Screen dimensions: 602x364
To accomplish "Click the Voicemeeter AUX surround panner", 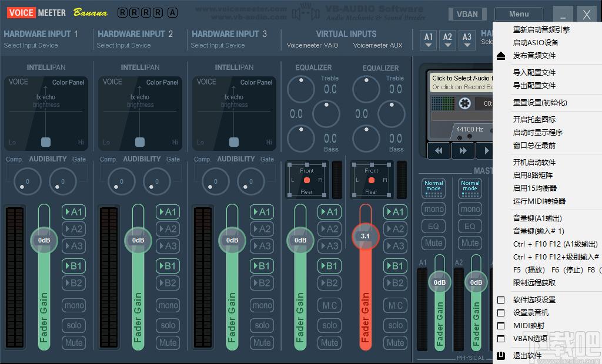I will [372, 180].
